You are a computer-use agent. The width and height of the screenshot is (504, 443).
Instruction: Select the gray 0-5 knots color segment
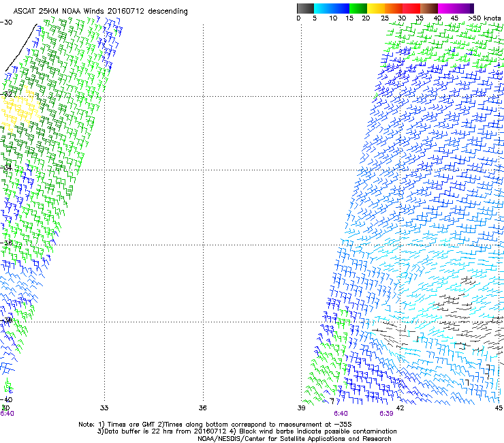tap(305, 8)
